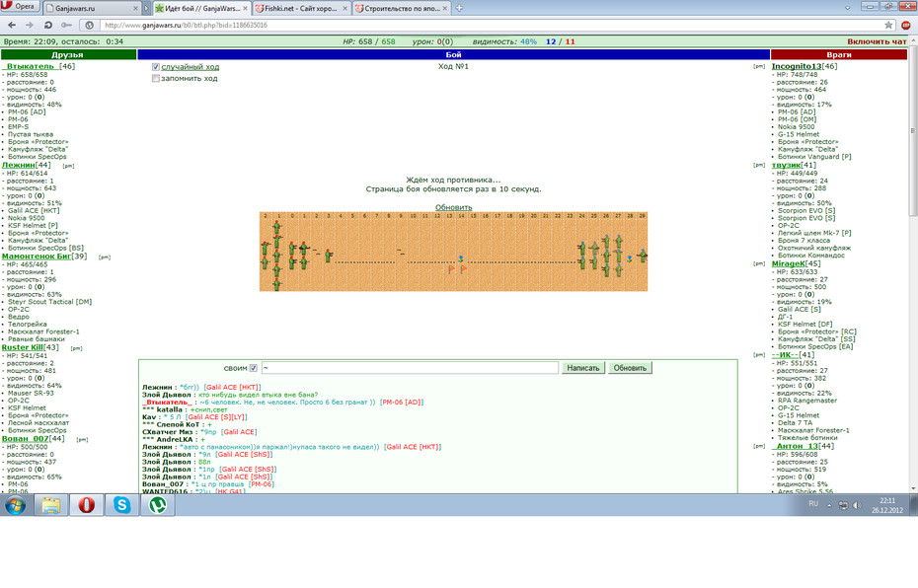This screenshot has height=588, width=918.
Task: Open a new tab with the plus icon
Action: point(459,8)
